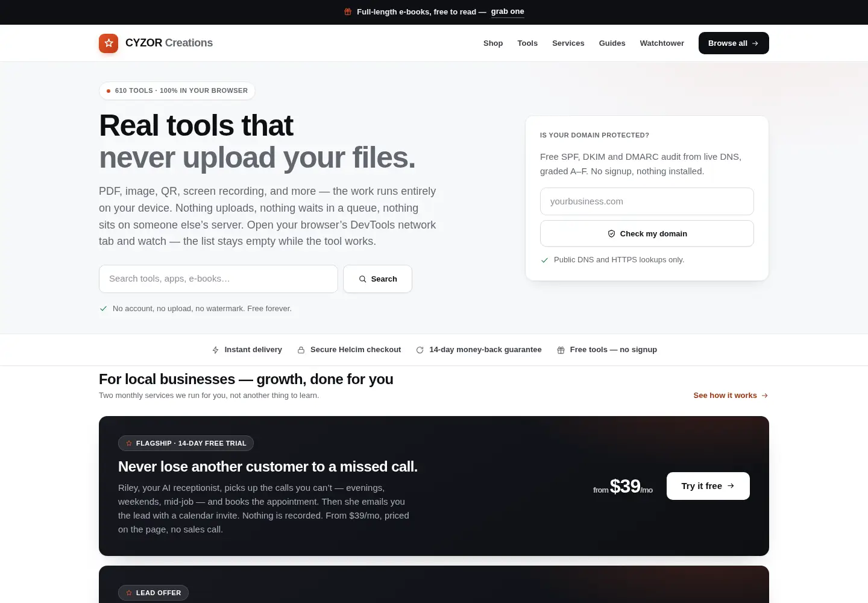Viewport: 868px width, 603px height.
Task: Click the '14-day money-back guarantee' text
Action: point(485,350)
